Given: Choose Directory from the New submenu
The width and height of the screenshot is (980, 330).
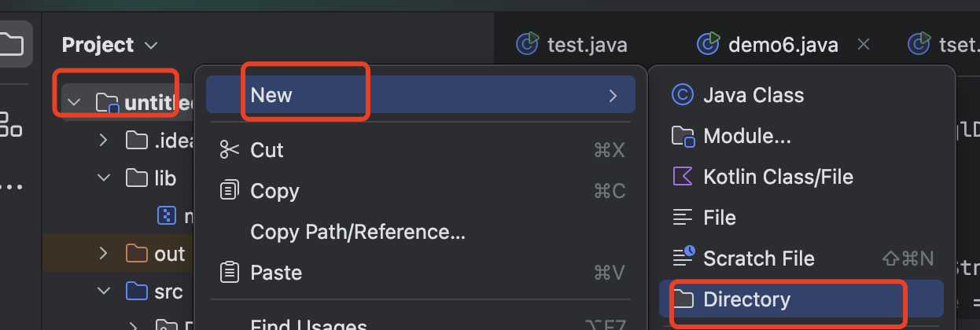Looking at the screenshot, I should [x=746, y=299].
